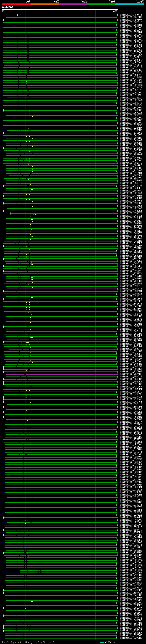This screenshot has height=644, width=146.
Task: Select hit label UniRef100_Q5KFT2
Action: [131, 254]
